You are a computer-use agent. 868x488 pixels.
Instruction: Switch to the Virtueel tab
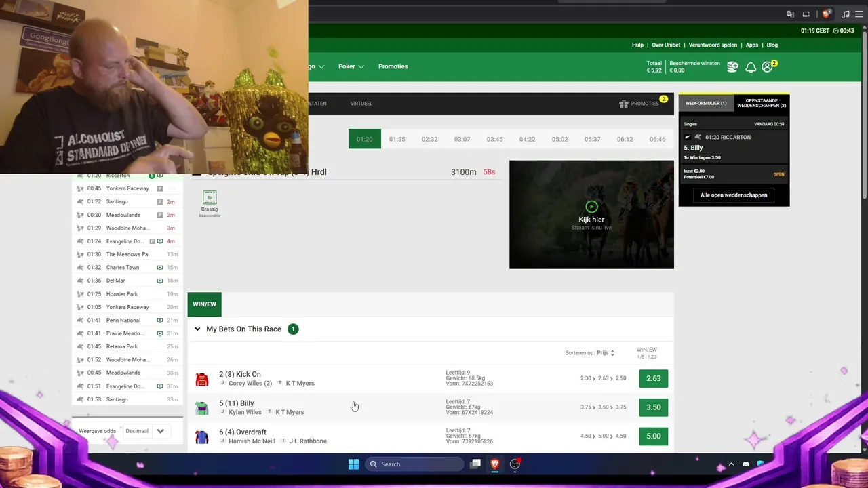coord(361,104)
